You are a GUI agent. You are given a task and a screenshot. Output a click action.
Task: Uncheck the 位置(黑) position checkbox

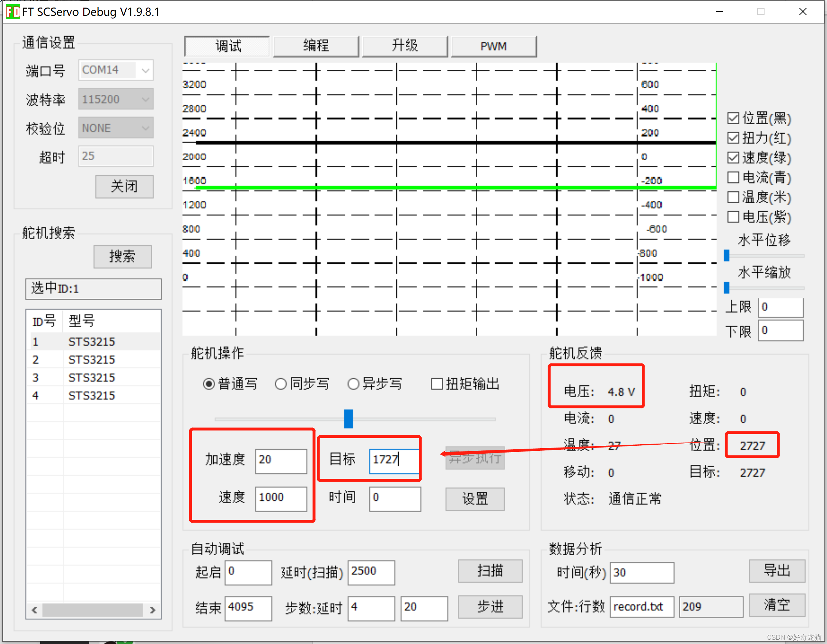733,118
